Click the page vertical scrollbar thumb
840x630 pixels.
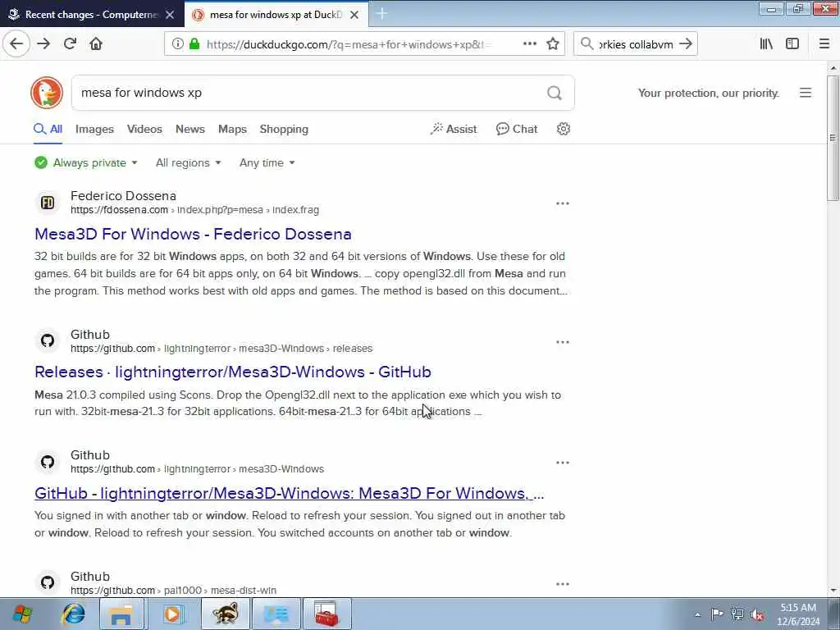[833, 138]
